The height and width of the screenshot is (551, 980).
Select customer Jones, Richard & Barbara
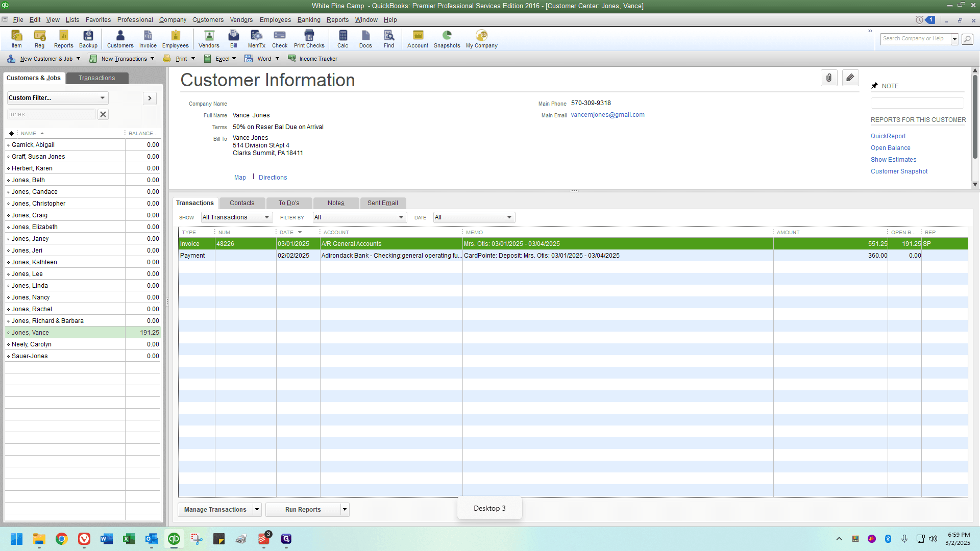click(x=83, y=321)
